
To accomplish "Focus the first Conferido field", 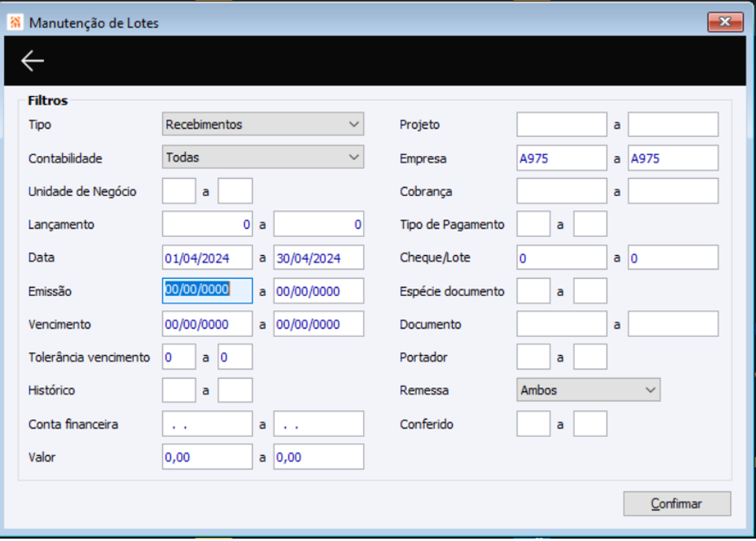I will [x=533, y=424].
